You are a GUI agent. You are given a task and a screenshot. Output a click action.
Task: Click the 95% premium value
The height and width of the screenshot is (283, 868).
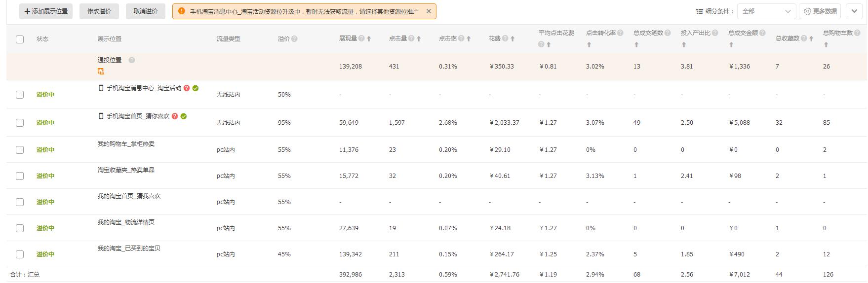(x=284, y=123)
